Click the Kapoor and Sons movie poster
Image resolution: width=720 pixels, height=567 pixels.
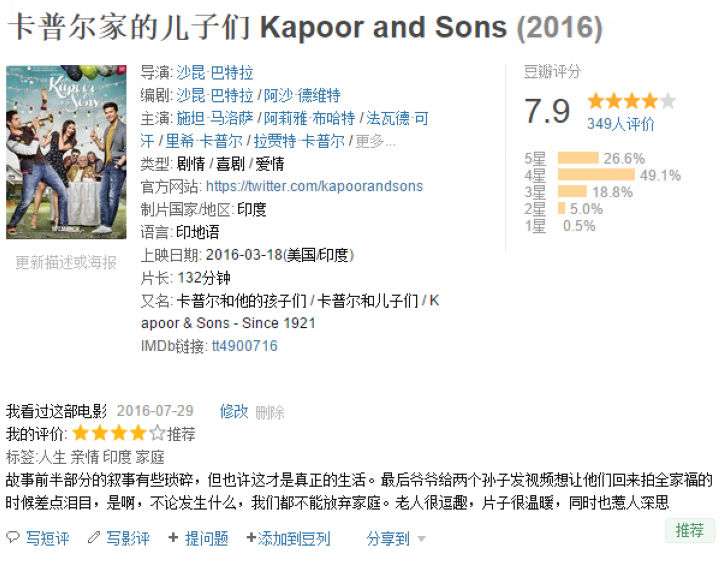[66, 149]
